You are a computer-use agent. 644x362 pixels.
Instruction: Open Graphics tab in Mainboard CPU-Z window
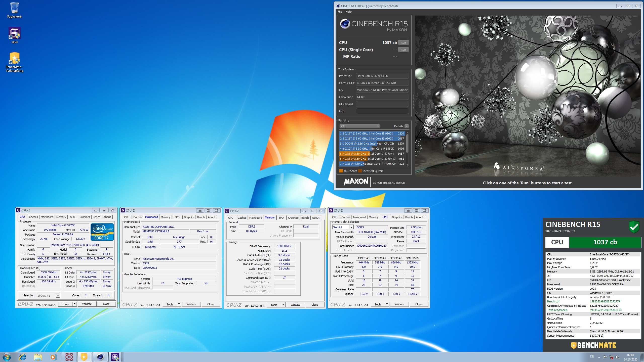pos(189,217)
